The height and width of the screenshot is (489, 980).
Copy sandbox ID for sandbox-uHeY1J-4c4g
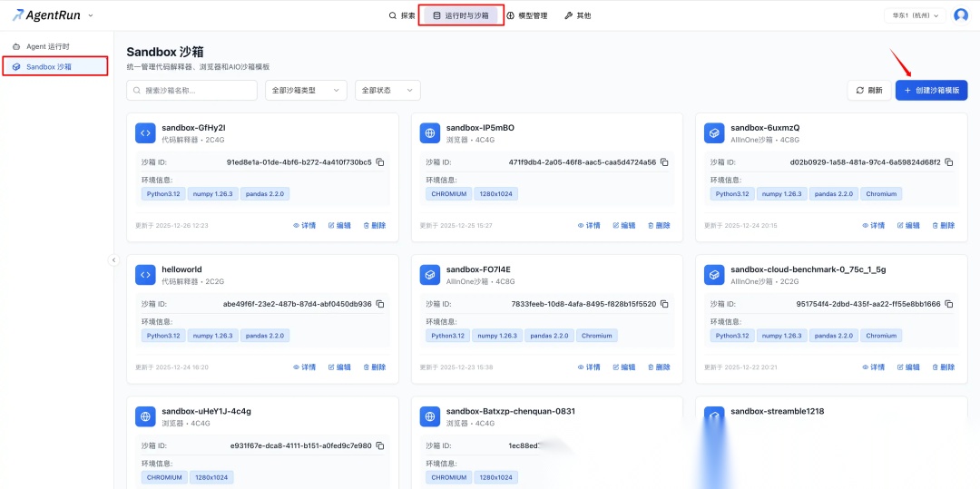[x=380, y=446]
